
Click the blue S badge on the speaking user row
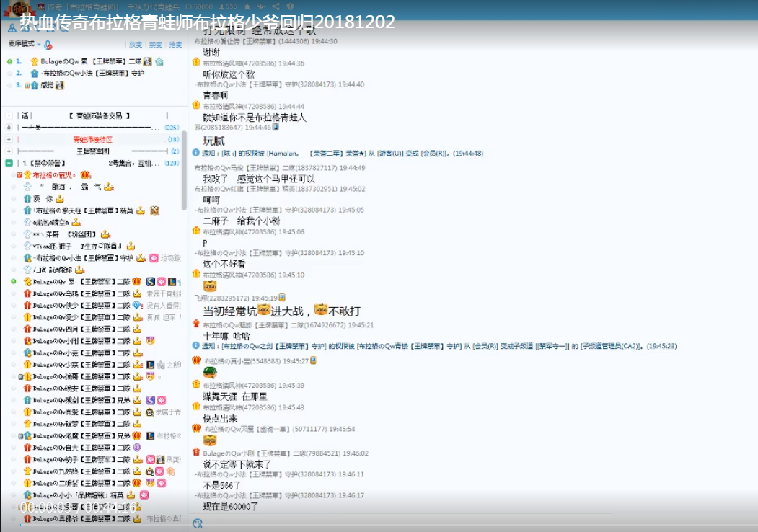pyautogui.click(x=150, y=281)
